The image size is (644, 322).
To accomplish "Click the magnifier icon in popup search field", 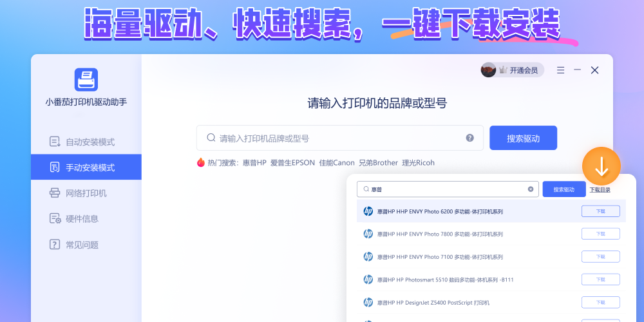I will 366,189.
